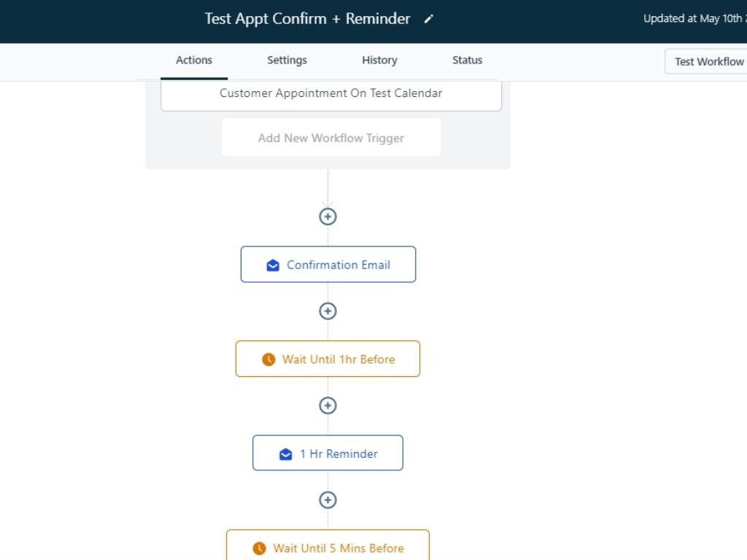747x560 pixels.
Task: Open the History tab
Action: (x=379, y=61)
